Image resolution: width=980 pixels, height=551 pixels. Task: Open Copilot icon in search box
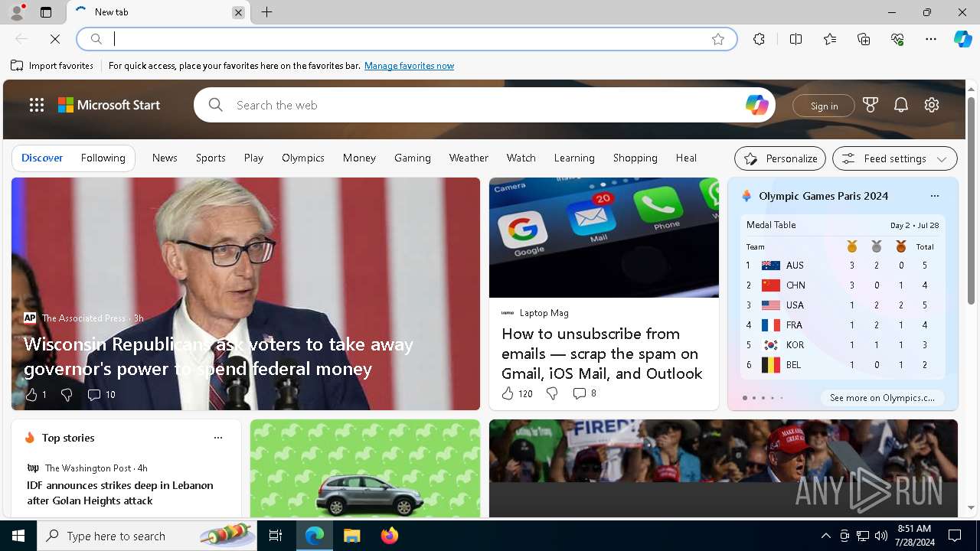(756, 105)
